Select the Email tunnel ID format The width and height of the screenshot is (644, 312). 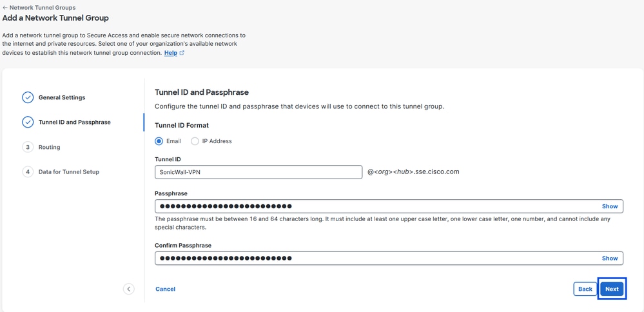159,141
